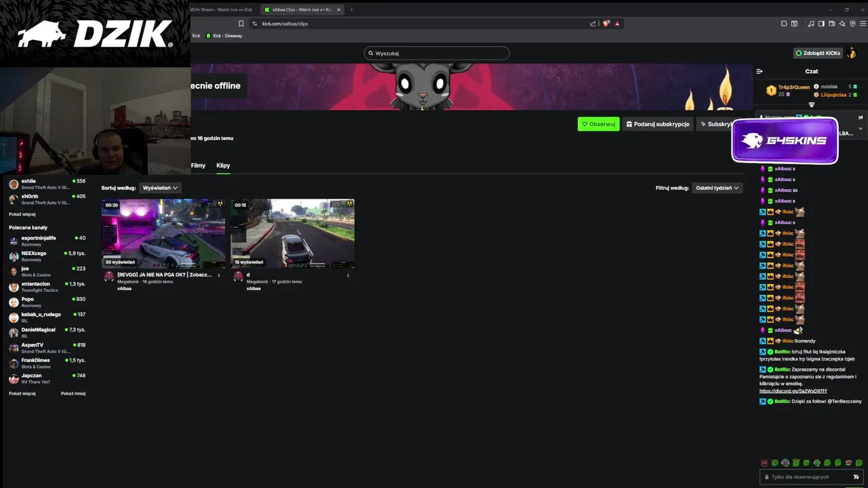The image size is (868, 488).
Task: Open the discord.gg invite link in chat
Action: click(793, 391)
